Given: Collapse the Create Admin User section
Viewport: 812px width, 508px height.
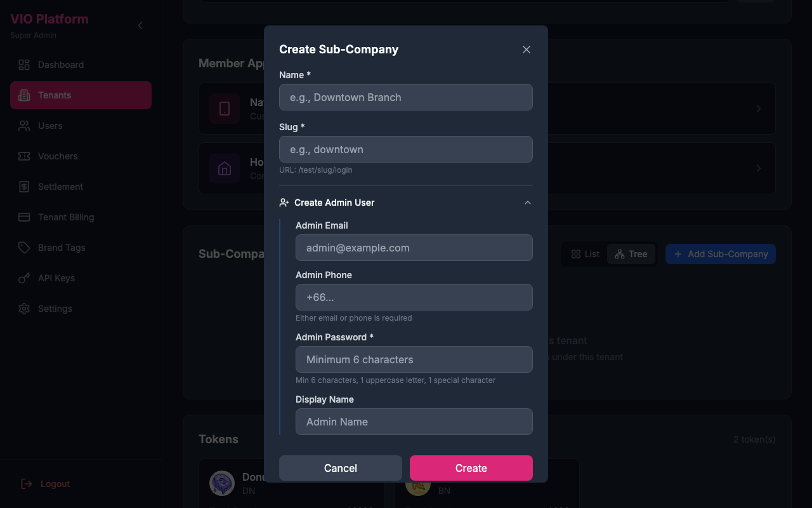Looking at the screenshot, I should point(527,202).
